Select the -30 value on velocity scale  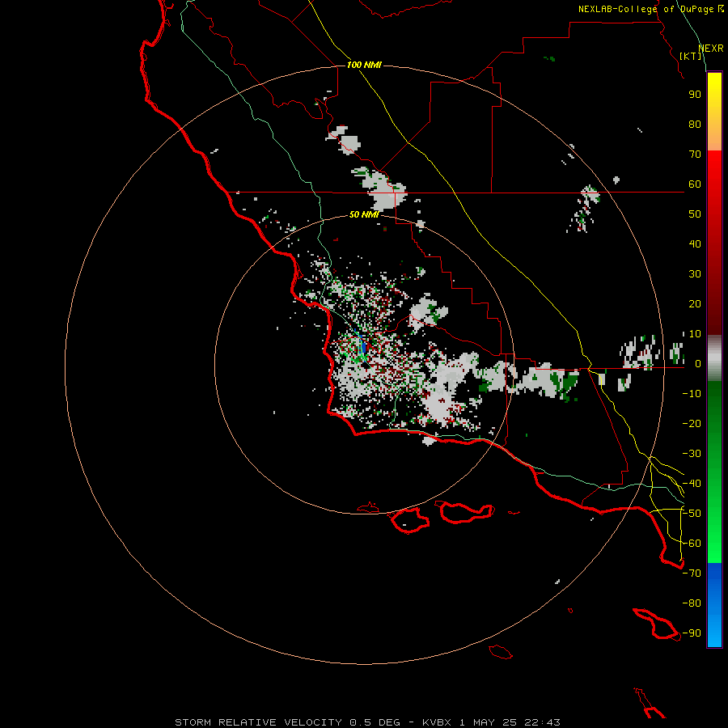692,454
